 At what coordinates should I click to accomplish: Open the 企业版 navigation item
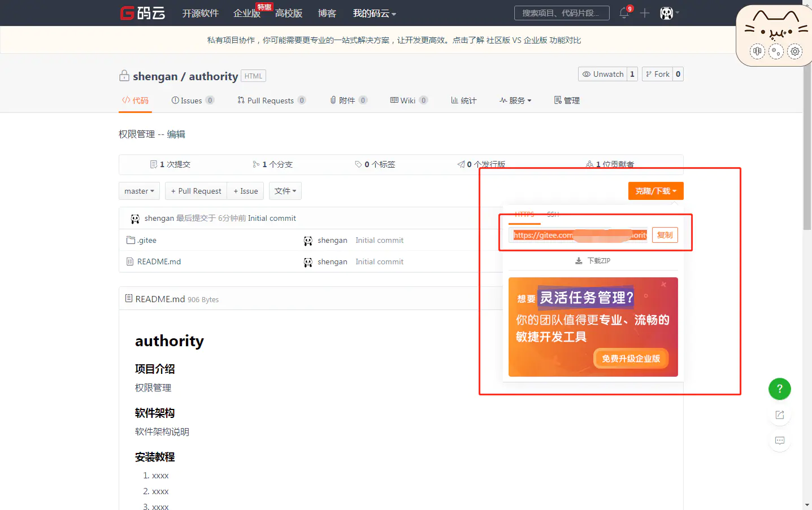[247, 13]
